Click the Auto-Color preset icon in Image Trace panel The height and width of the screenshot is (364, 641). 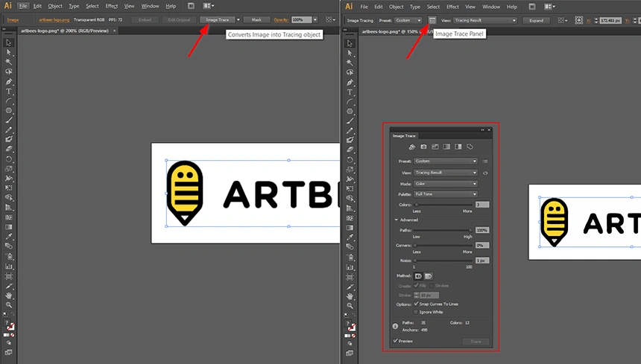(412, 147)
